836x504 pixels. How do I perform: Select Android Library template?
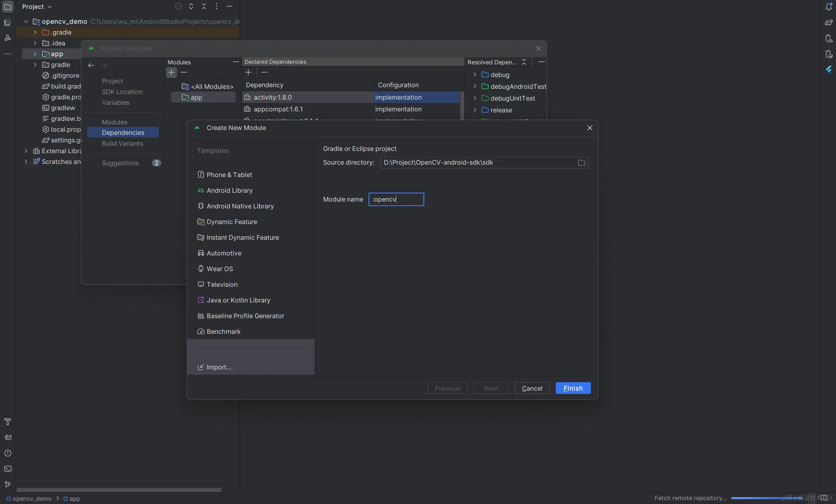coord(251,190)
